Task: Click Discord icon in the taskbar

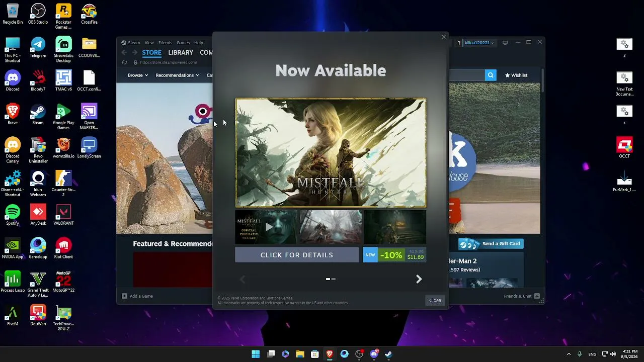Action: pos(374,354)
